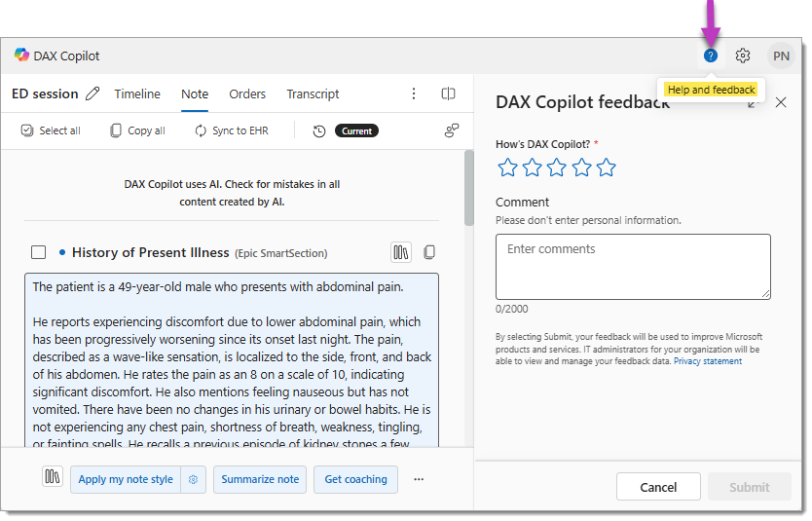Image resolution: width=812 pixels, height=521 pixels.
Task: Select the Current version badge
Action: coord(356,131)
